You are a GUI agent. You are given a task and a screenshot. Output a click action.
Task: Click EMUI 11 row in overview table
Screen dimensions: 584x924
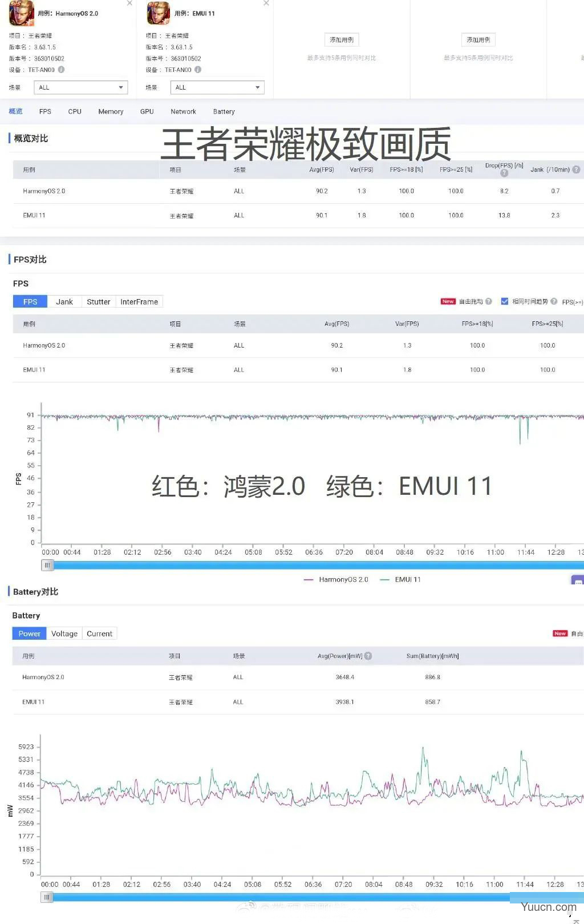tap(298, 216)
